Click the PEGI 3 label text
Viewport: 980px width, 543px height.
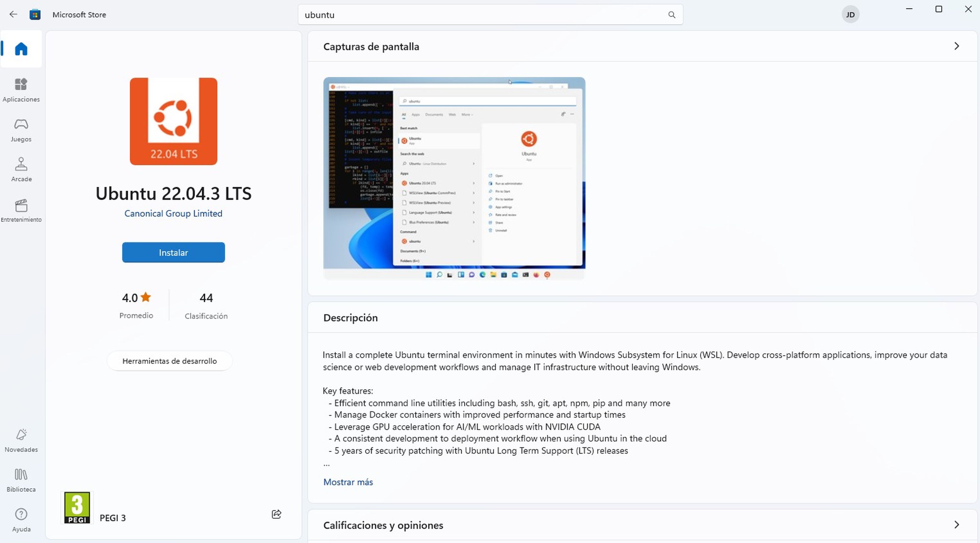coord(113,518)
